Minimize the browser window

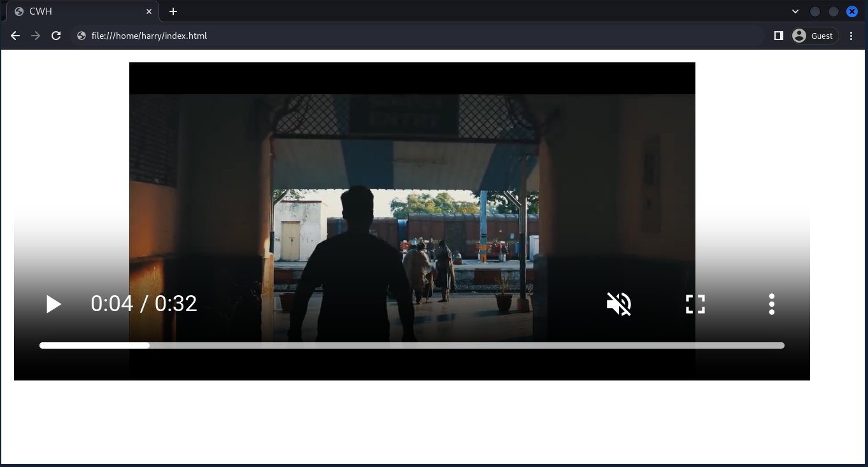click(x=815, y=11)
